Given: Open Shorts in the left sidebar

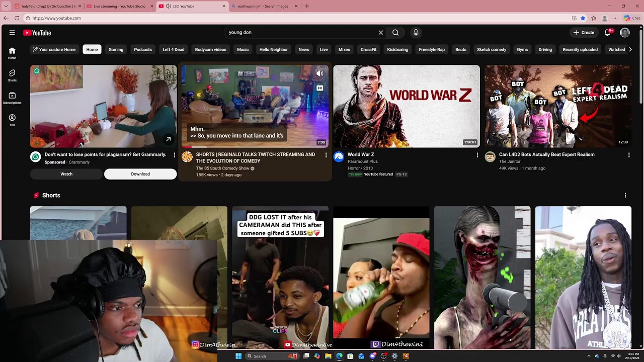Looking at the screenshot, I should click(x=12, y=75).
